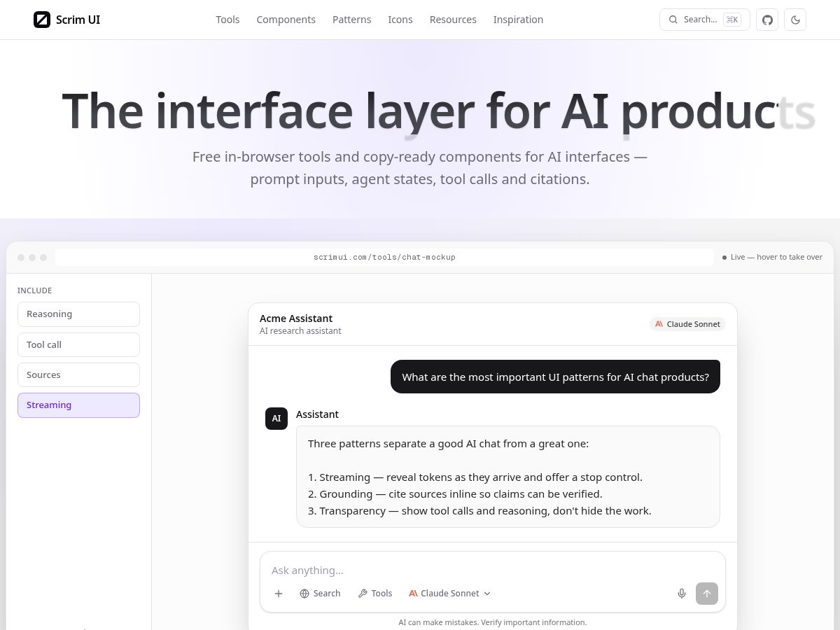
Task: Click the plus attach icon in prompt
Action: (279, 594)
